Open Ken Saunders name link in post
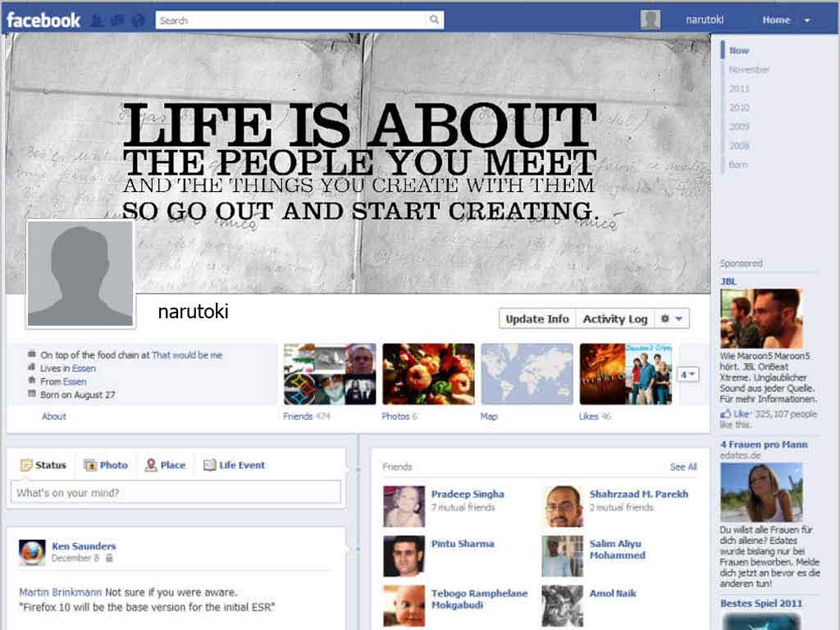Screen dimensions: 840x630 (x=84, y=546)
